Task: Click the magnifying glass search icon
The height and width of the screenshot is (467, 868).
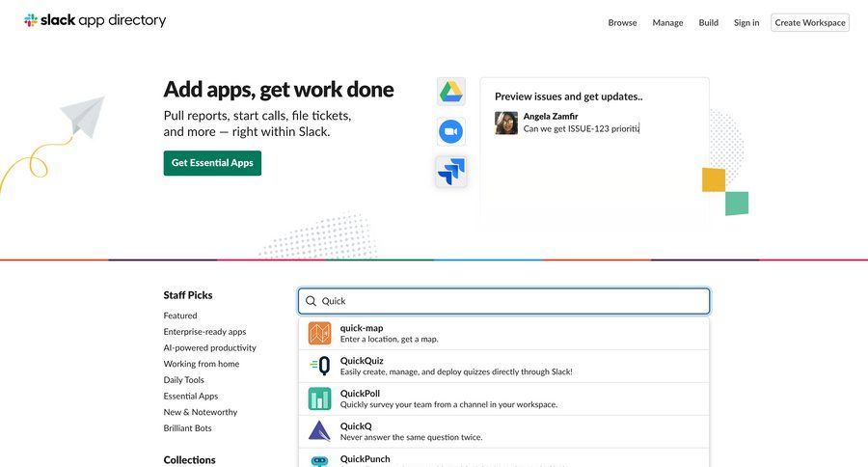Action: pos(312,301)
